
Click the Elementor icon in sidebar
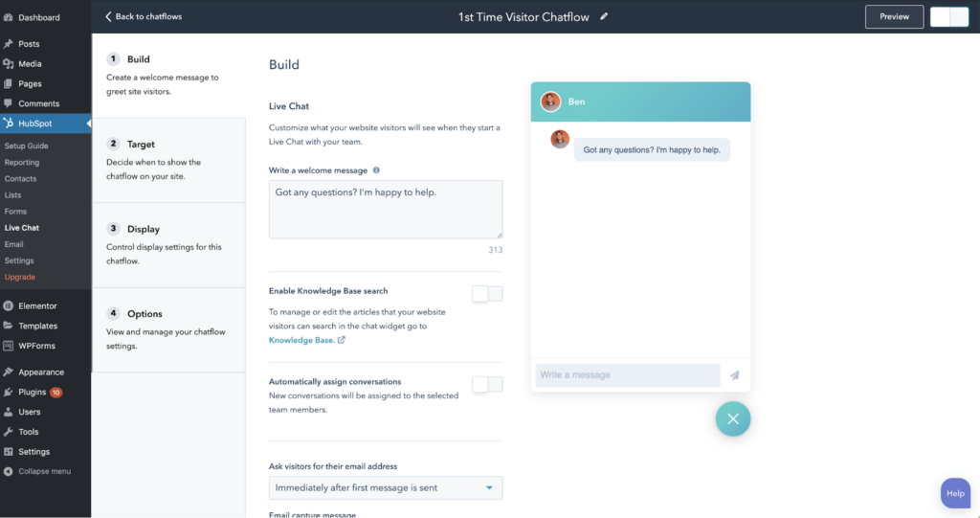pyautogui.click(x=9, y=306)
